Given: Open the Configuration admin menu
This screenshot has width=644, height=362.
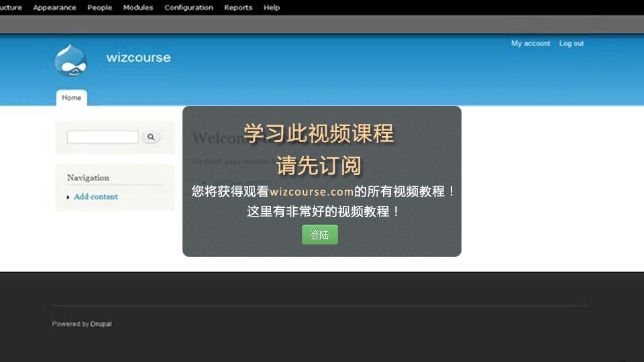Looking at the screenshot, I should click(x=189, y=7).
